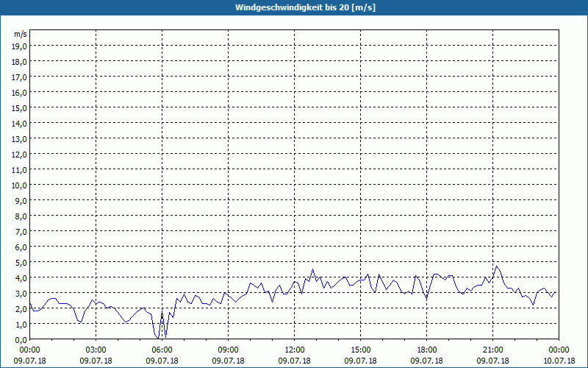Click the 10.07.18 date label

[x=559, y=361]
